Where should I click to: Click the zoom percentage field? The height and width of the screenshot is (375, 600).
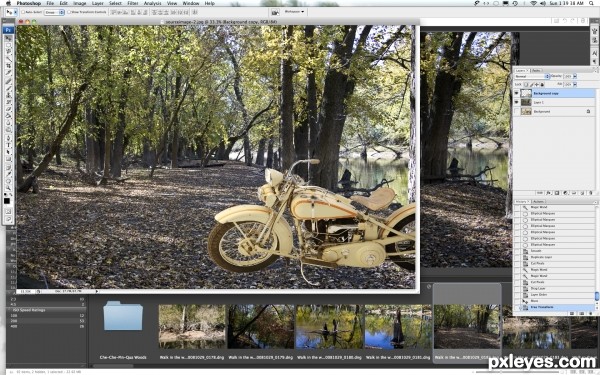(26, 291)
